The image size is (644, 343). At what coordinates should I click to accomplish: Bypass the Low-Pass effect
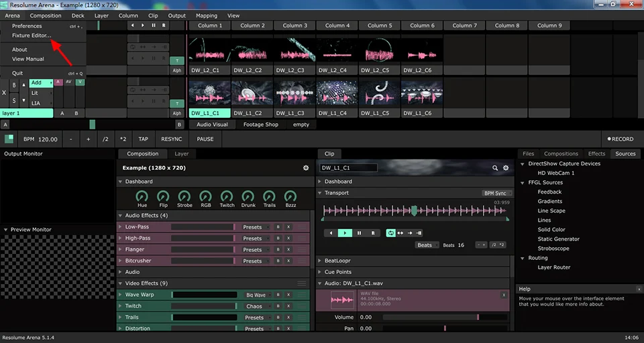(x=278, y=227)
